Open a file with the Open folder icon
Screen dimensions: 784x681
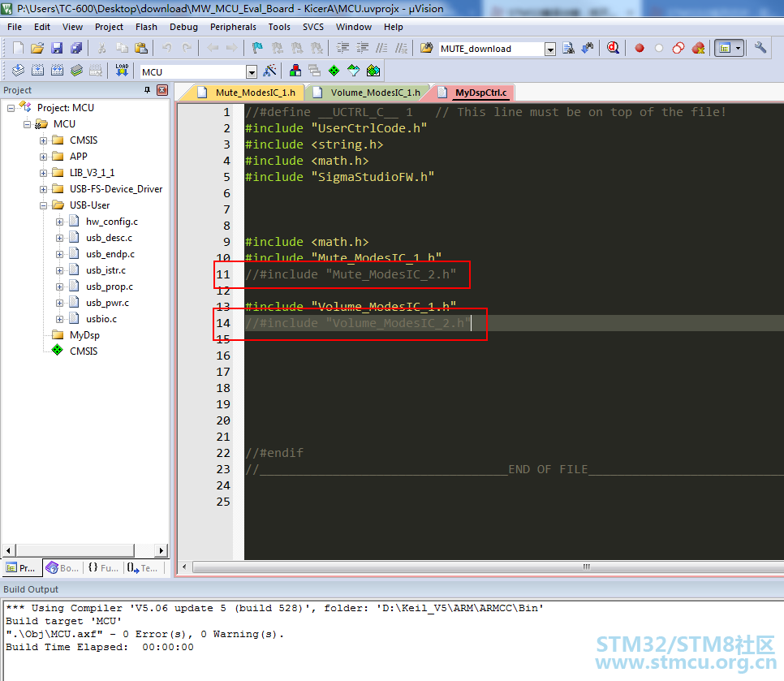(37, 48)
